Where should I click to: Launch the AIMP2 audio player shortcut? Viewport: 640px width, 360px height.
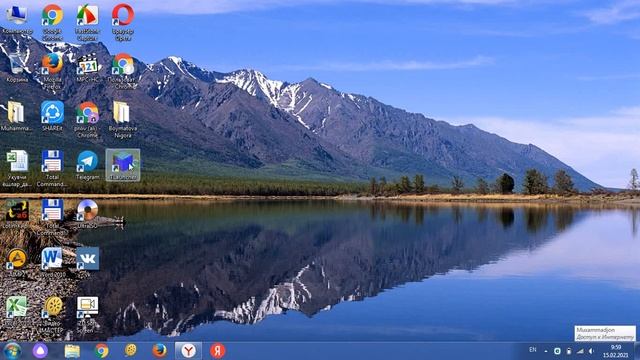[x=17, y=262]
